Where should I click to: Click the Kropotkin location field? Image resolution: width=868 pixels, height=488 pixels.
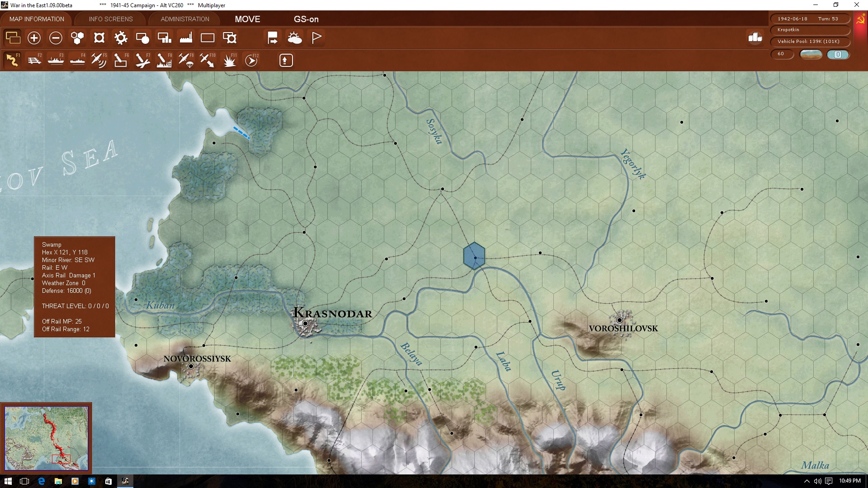pos(810,30)
